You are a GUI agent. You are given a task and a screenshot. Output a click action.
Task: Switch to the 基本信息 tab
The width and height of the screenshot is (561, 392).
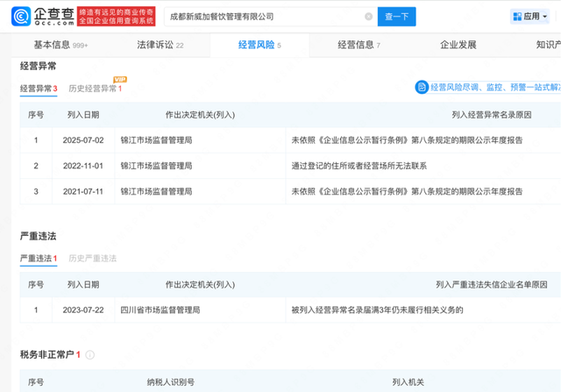click(x=60, y=45)
